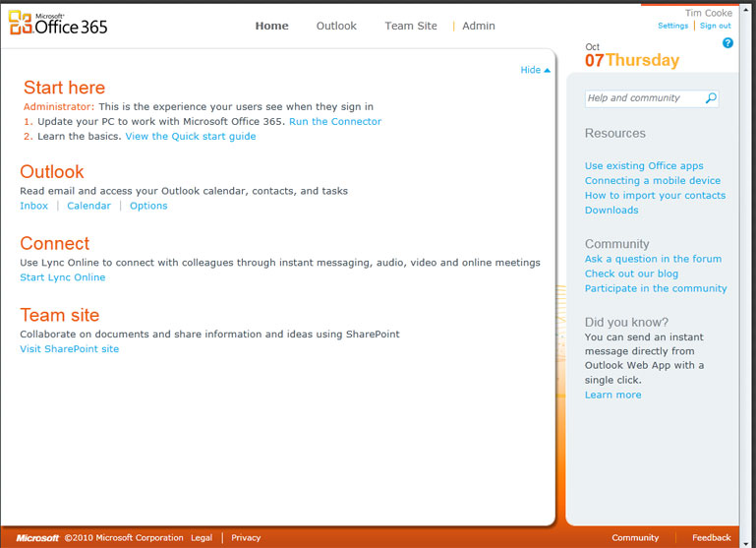Click the Tim Cooke user name
This screenshot has width=756, height=548.
click(709, 13)
